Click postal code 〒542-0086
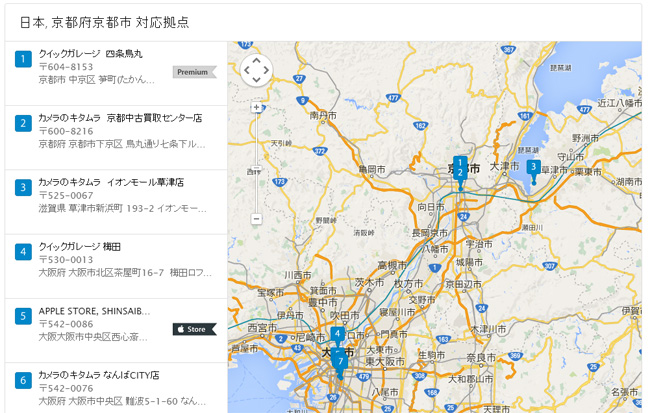Image resolution: width=650 pixels, height=413 pixels. [66, 324]
